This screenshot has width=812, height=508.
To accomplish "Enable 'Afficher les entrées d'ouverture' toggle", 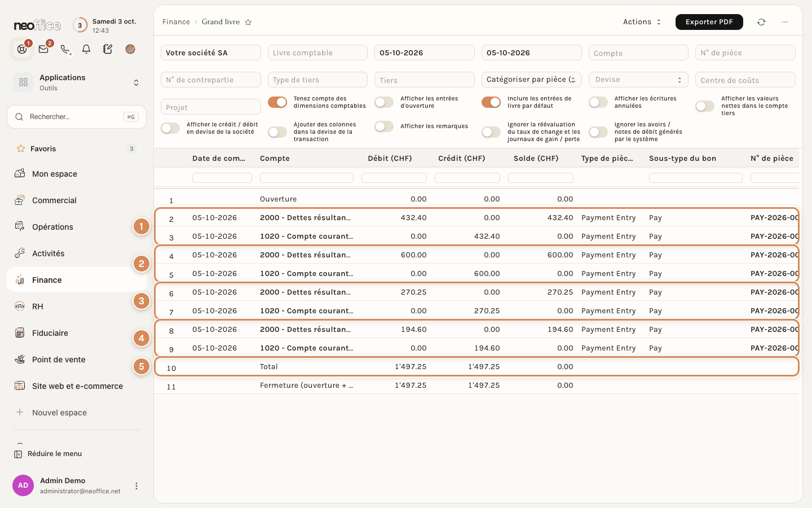I will [x=384, y=102].
